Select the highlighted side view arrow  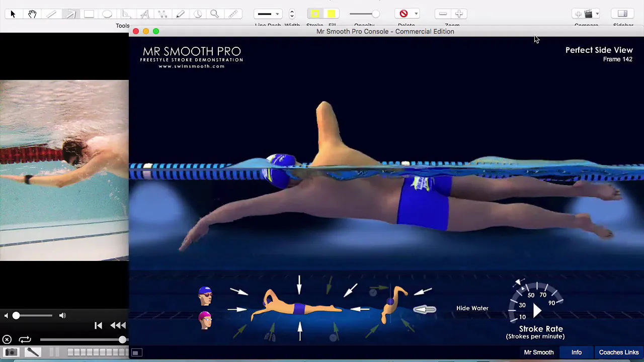tap(425, 310)
